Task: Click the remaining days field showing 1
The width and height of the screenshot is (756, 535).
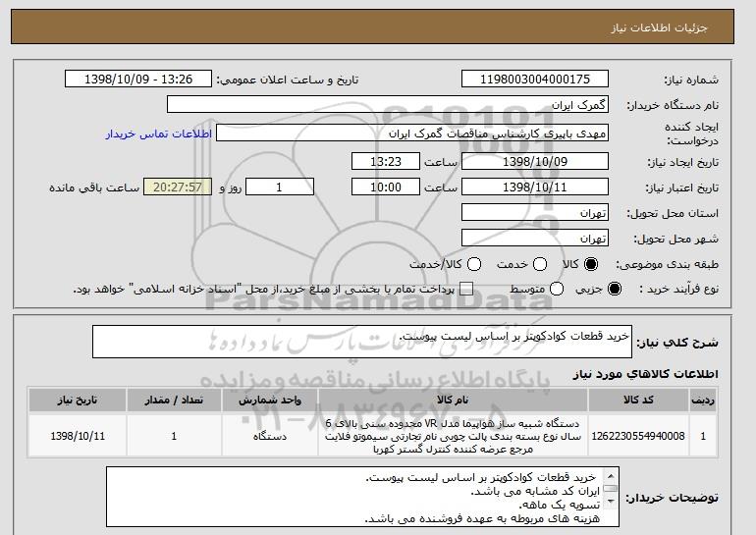Action: pos(280,187)
